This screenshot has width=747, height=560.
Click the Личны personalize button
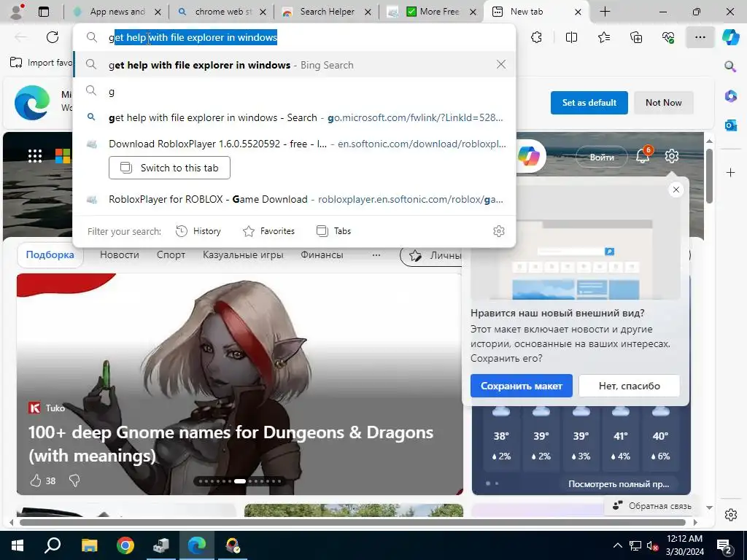[431, 255]
